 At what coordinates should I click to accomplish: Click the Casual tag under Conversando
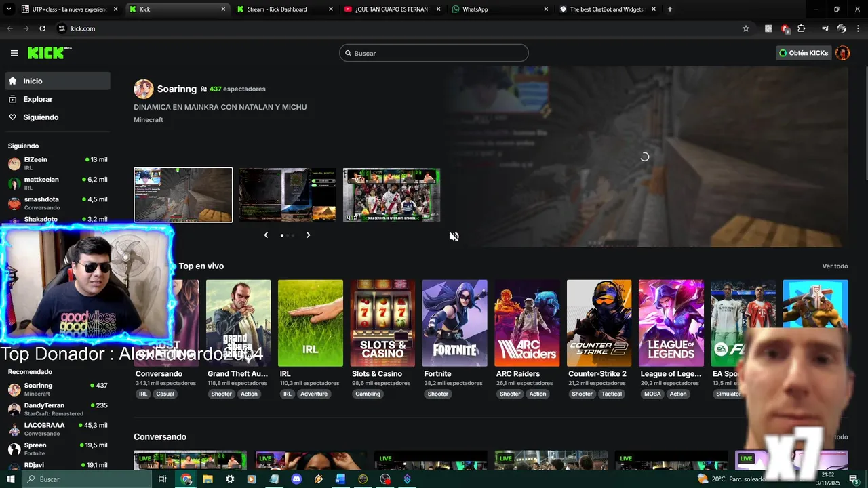165,394
